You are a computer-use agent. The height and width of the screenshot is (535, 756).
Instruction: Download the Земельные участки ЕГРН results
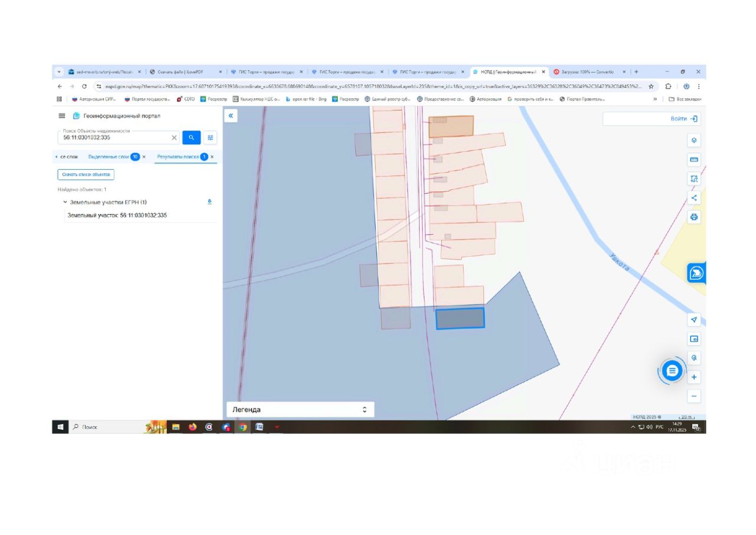(x=210, y=202)
